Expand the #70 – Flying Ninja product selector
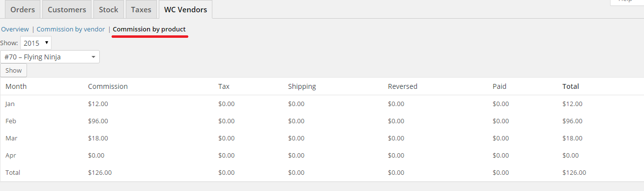This screenshot has width=644, height=191. pyautogui.click(x=50, y=57)
